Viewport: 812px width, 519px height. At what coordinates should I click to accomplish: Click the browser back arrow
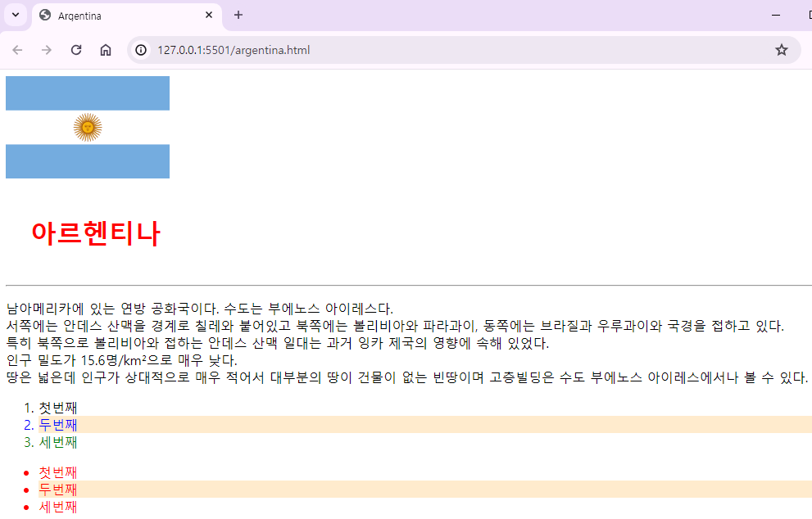[17, 49]
